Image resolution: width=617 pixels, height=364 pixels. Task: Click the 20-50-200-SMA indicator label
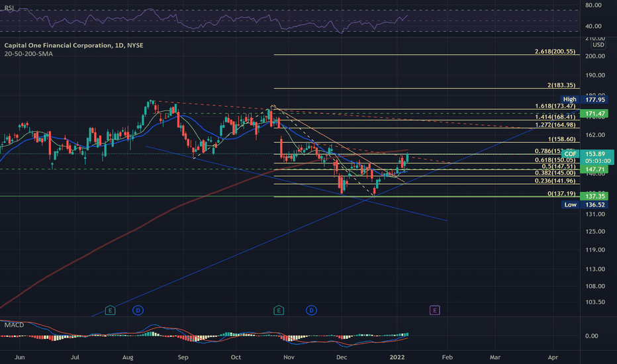(x=28, y=54)
